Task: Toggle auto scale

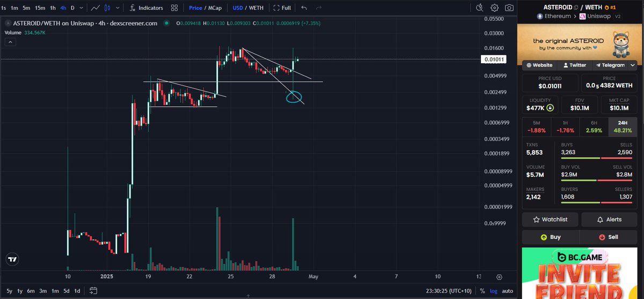Action: (507, 291)
